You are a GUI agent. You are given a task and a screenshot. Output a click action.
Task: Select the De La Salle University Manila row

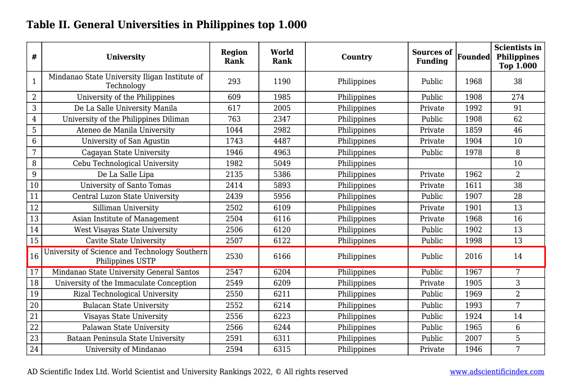pyautogui.click(x=125, y=108)
